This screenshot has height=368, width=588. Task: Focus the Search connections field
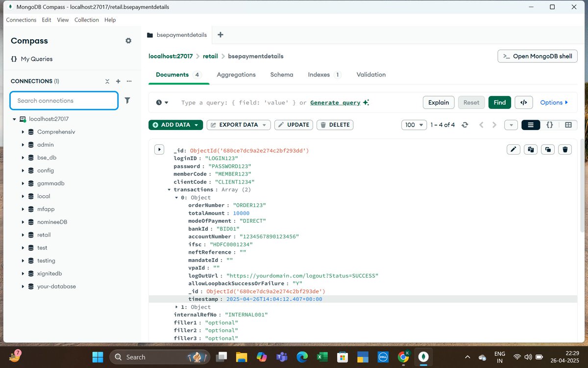[x=64, y=101]
